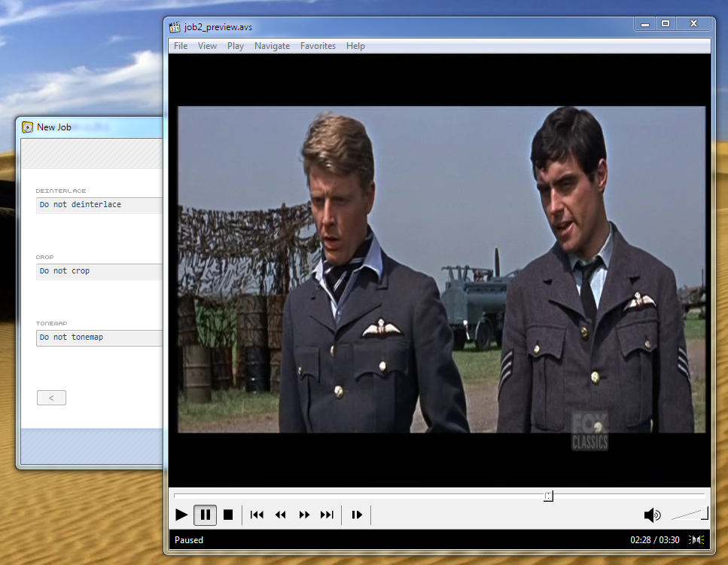Open the Favorites menu
This screenshot has width=728, height=565.
pyautogui.click(x=318, y=46)
